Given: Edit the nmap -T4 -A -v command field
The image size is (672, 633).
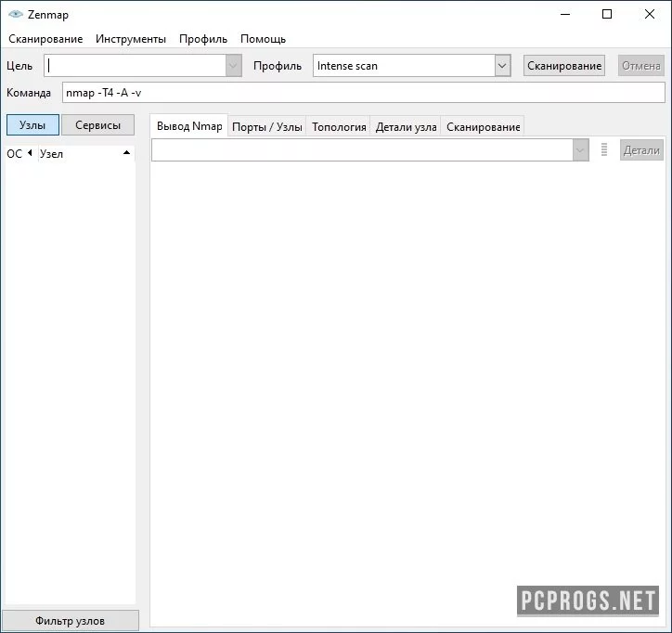Looking at the screenshot, I should (x=364, y=93).
